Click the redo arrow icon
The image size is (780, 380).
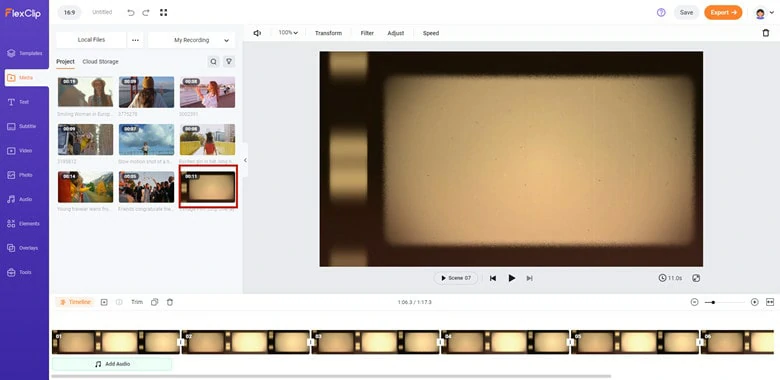(x=146, y=12)
